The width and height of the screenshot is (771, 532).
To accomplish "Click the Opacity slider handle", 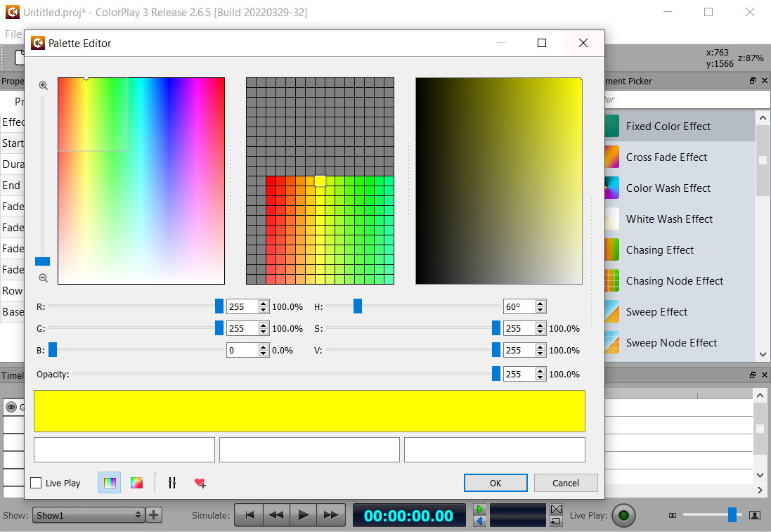I will pyautogui.click(x=496, y=374).
